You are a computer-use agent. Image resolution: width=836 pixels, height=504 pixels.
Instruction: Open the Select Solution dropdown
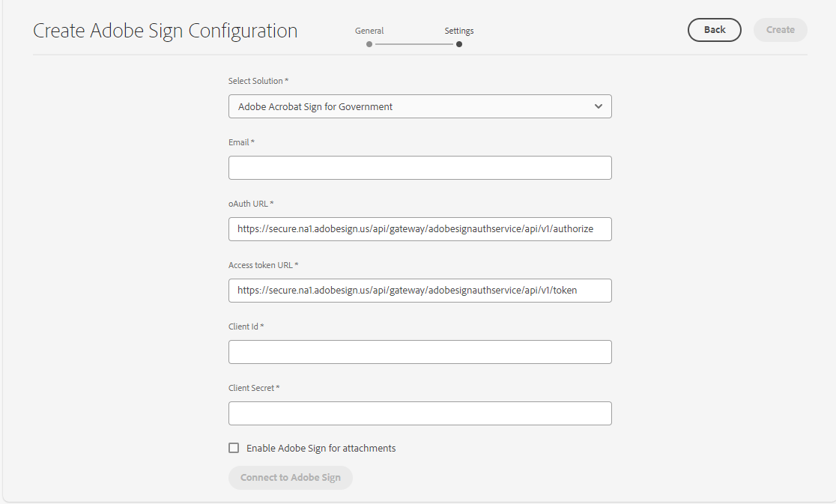pos(419,106)
